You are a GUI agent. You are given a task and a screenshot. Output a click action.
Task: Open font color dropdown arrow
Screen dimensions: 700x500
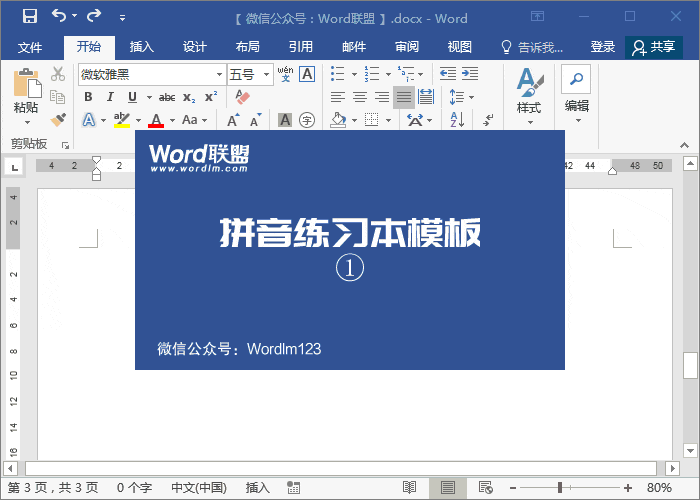pos(172,120)
